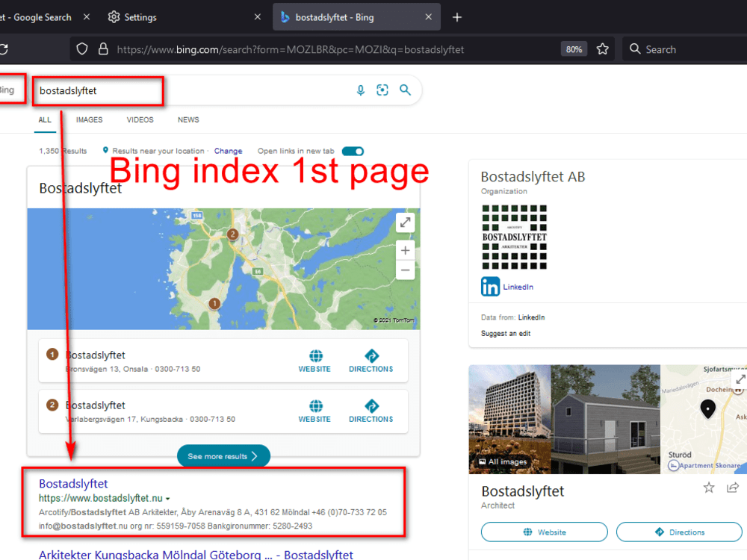Open website for Bostadslyftet in Kungsbacka

(x=314, y=411)
